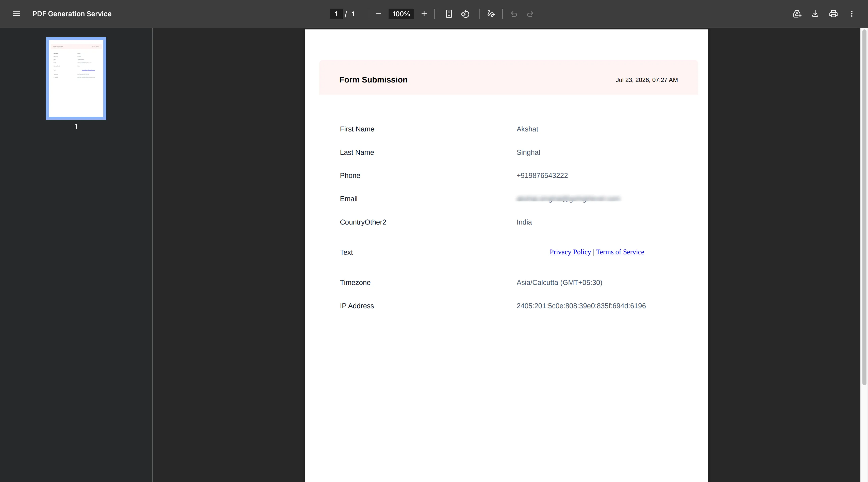Print the PDF document

tap(833, 14)
